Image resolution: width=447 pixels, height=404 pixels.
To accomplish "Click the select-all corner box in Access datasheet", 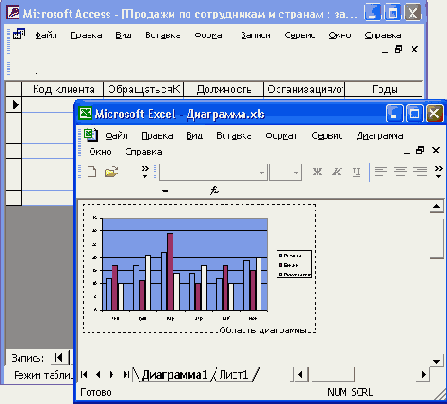I will [x=14, y=89].
